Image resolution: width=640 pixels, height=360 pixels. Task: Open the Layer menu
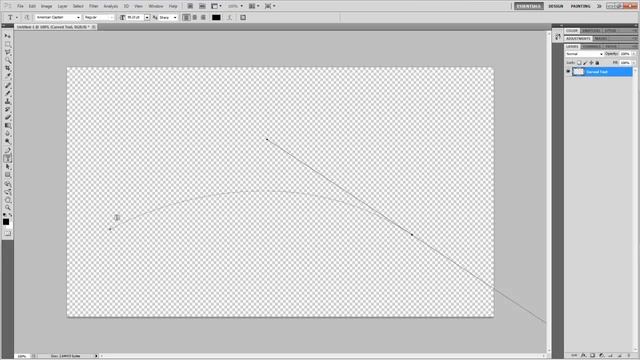(62, 6)
